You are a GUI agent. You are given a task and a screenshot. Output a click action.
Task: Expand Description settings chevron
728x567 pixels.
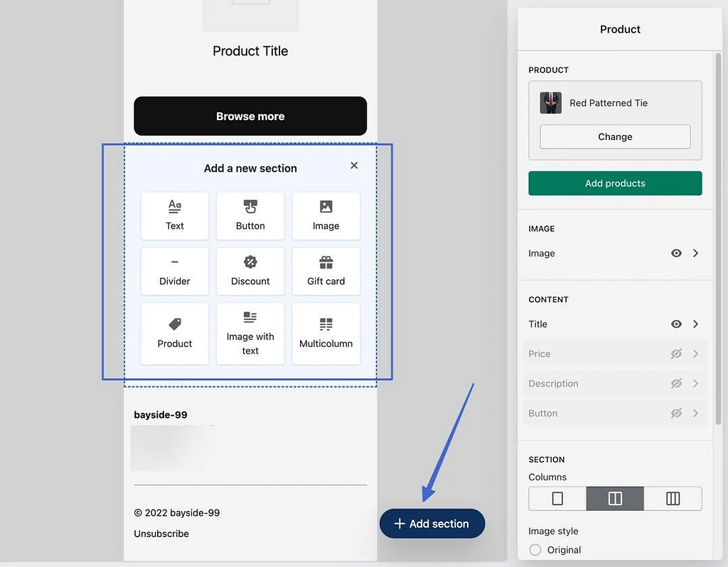[695, 383]
